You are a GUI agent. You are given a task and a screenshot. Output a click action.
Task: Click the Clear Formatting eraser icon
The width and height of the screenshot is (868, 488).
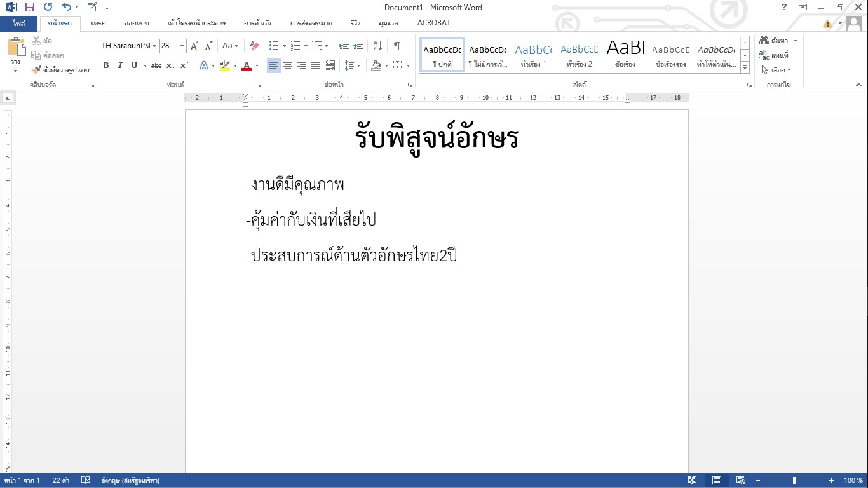[254, 46]
